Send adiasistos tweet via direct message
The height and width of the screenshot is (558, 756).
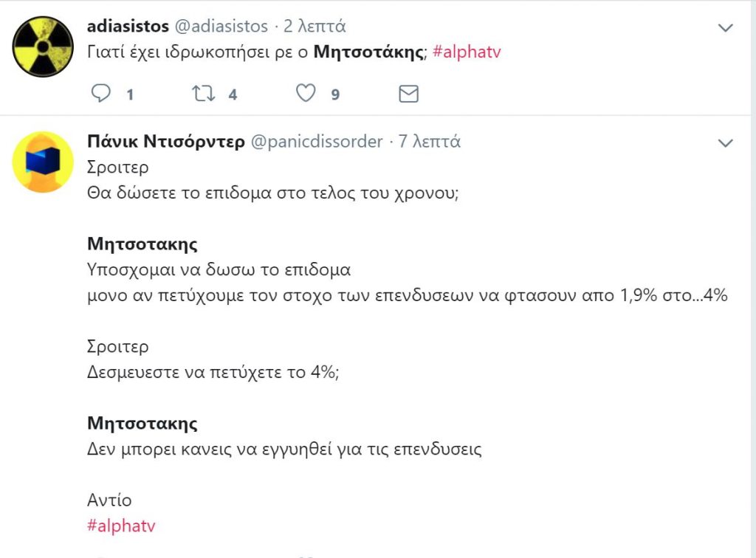[x=408, y=94]
